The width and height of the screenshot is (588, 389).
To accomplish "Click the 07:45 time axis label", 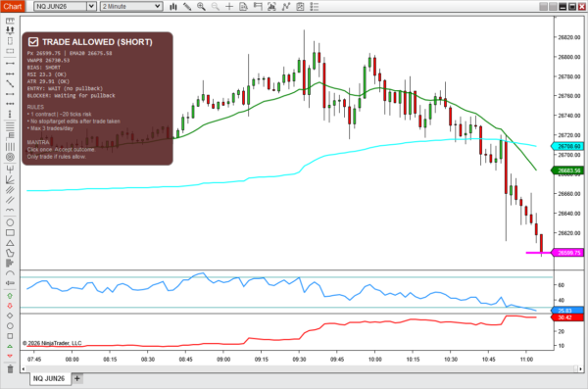I will (34, 360).
